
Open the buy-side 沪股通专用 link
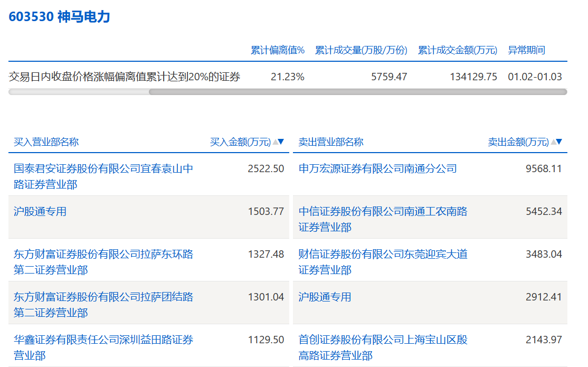(x=40, y=211)
